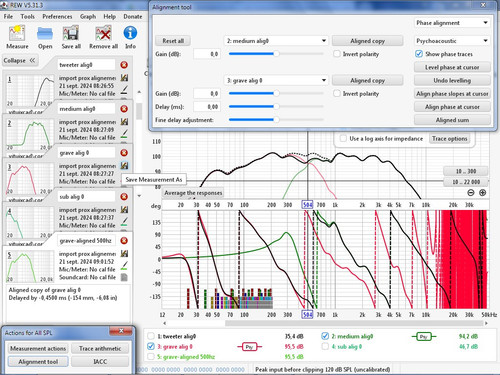Save grave-aligned 500hz measurement via its disk icon

[x=124, y=254]
